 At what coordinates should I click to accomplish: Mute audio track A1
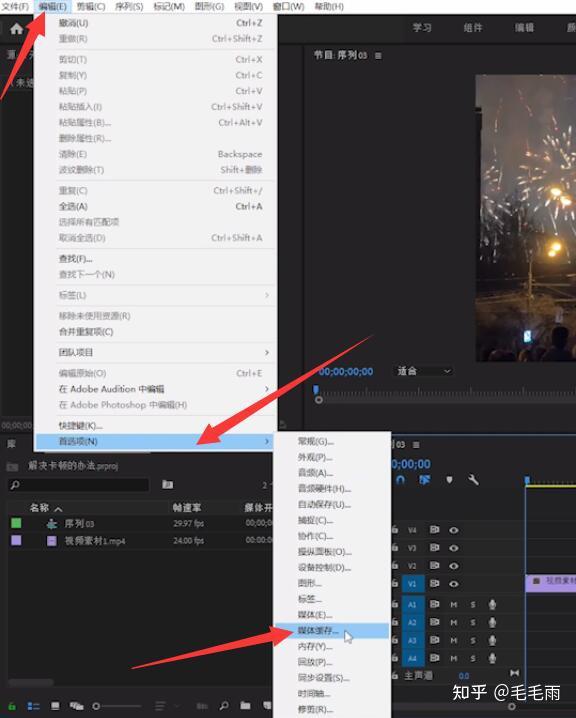pos(454,604)
